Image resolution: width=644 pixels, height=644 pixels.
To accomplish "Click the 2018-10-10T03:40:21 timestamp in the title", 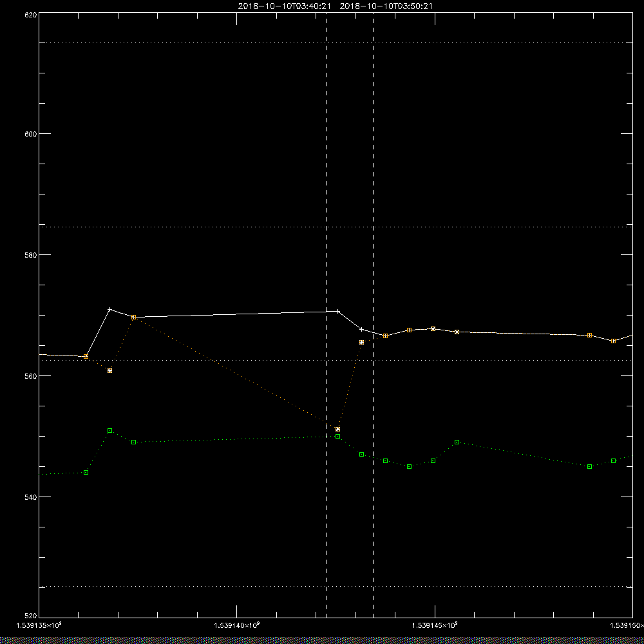I will tap(284, 6).
